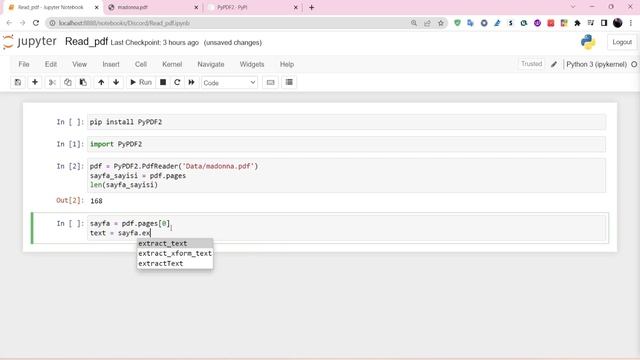The width and height of the screenshot is (640, 360).
Task: Click the Python 3 (ipykernel) label
Action: [596, 64]
